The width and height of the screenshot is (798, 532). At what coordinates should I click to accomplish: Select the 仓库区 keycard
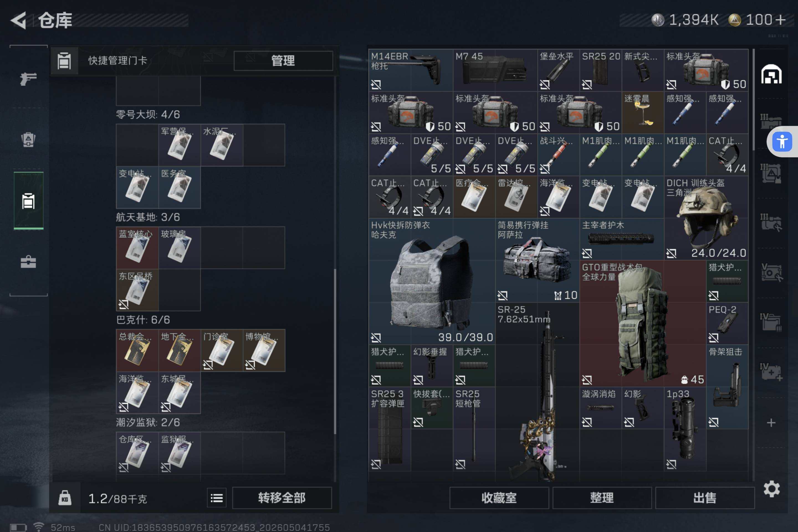[x=137, y=453]
